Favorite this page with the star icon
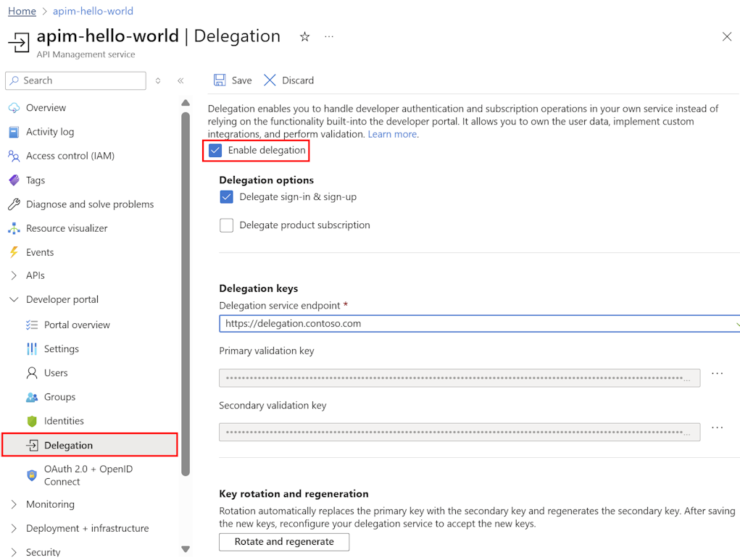This screenshot has width=740, height=560. 304,35
